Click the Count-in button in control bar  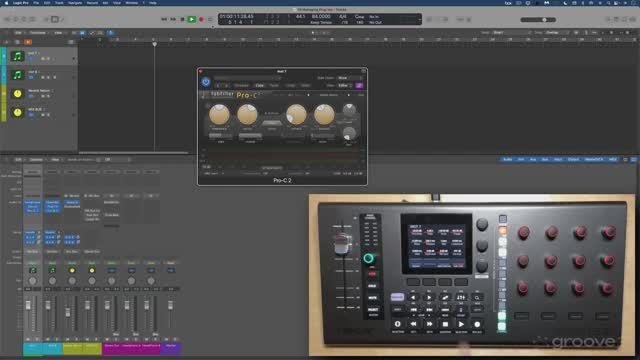pos(460,19)
